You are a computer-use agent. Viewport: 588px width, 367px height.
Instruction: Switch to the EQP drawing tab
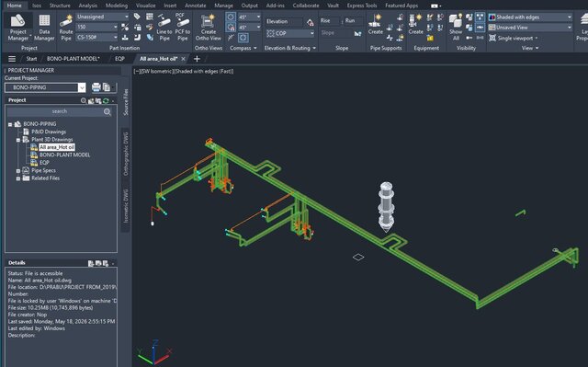click(x=119, y=59)
